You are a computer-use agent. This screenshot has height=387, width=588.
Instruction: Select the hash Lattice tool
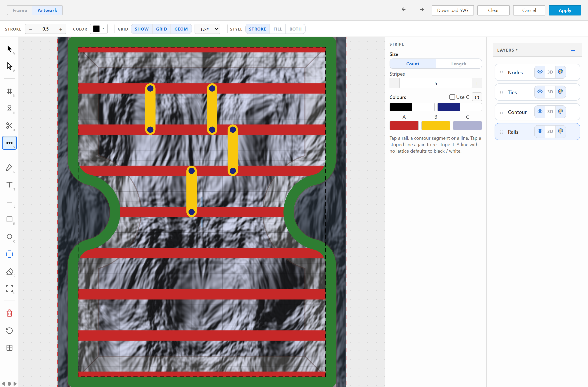pos(9,91)
